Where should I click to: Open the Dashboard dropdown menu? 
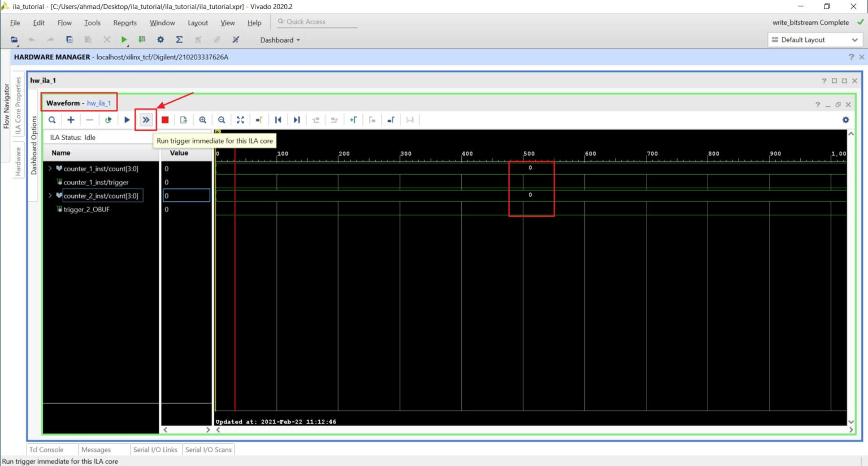[x=280, y=40]
